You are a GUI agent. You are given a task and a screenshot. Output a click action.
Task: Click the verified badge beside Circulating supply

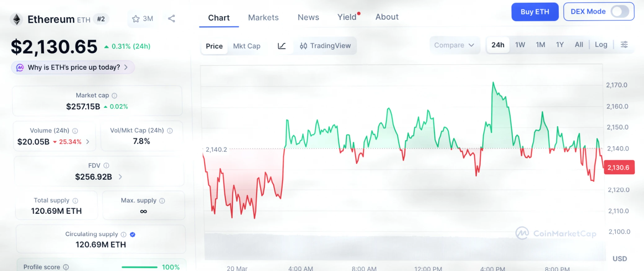(x=133, y=234)
